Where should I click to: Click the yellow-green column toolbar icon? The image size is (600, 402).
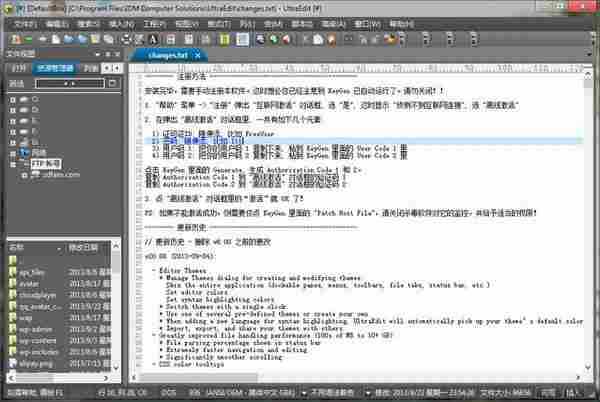coord(224,39)
